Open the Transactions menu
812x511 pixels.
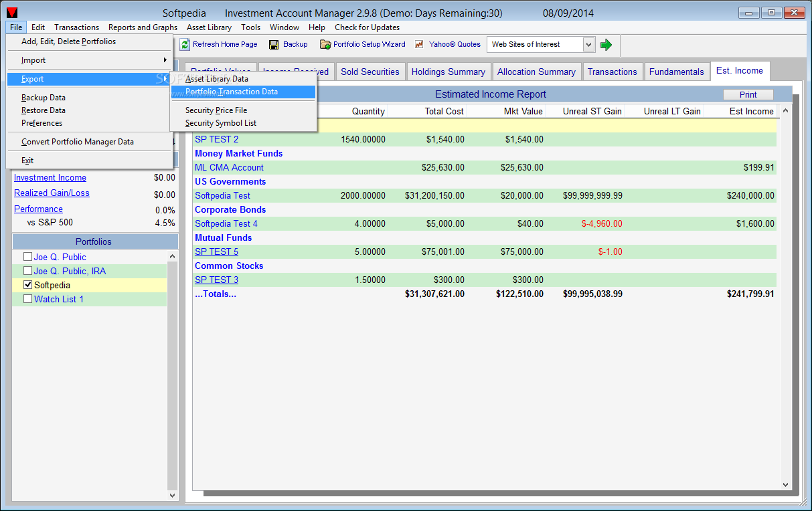coord(76,27)
